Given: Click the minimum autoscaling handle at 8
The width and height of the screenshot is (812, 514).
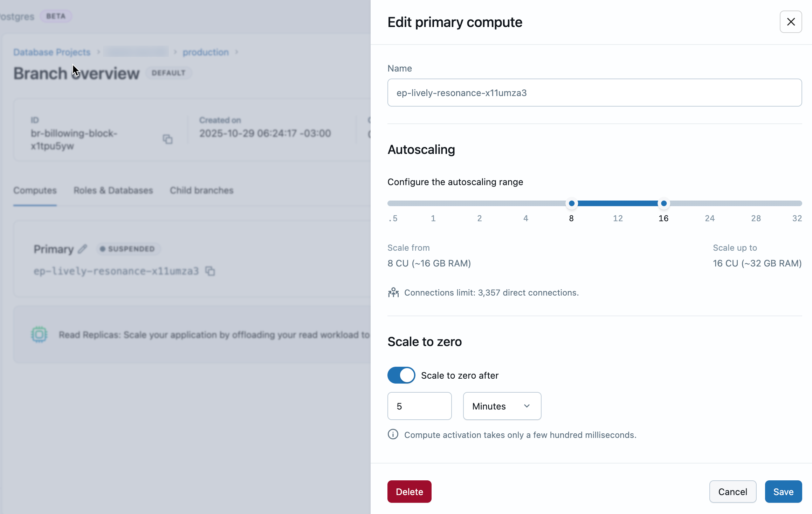Looking at the screenshot, I should point(571,203).
